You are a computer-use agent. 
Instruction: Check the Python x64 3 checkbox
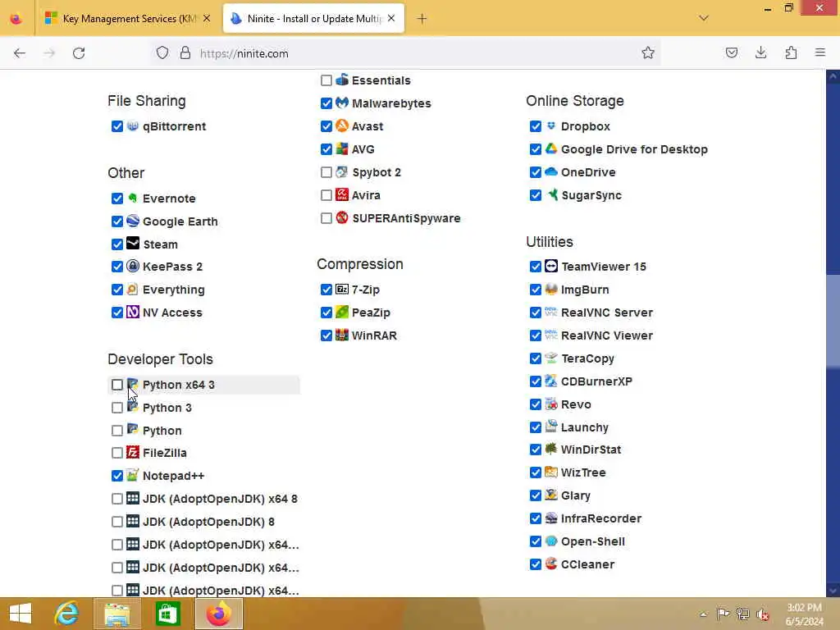pyautogui.click(x=116, y=385)
